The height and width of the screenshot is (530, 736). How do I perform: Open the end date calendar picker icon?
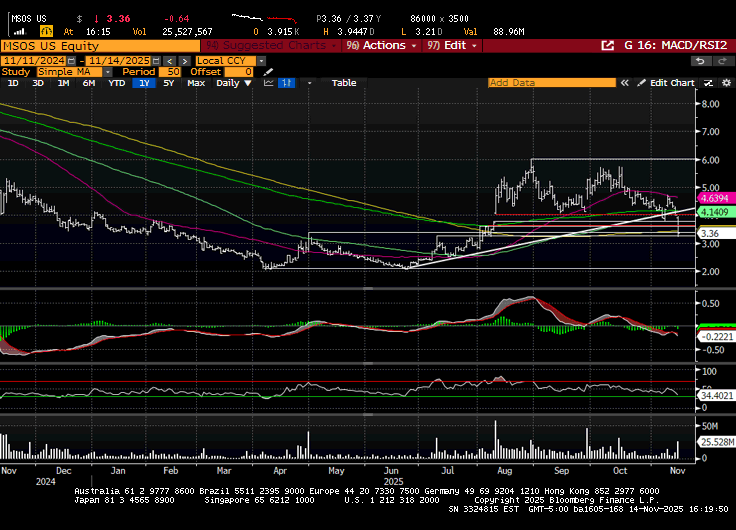pos(156,61)
